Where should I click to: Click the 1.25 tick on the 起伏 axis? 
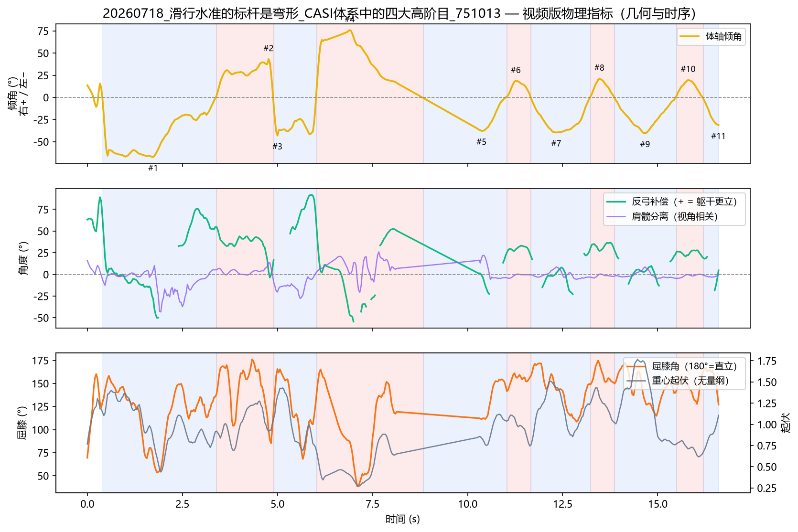767,404
